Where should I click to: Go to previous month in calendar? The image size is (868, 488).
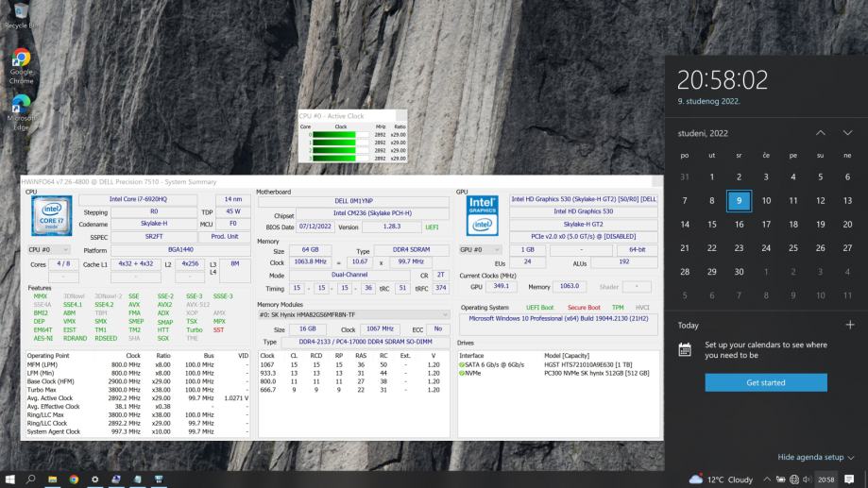820,133
